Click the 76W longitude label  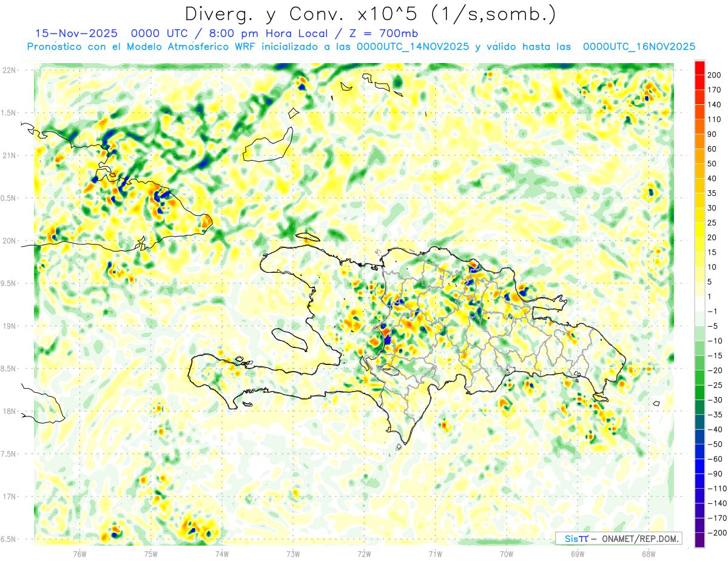(79, 554)
